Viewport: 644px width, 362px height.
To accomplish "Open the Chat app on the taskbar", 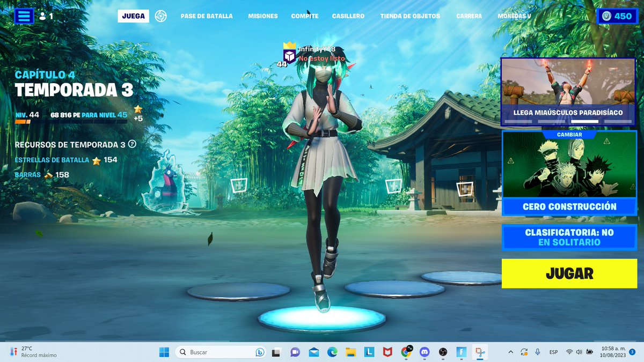I will (x=295, y=352).
